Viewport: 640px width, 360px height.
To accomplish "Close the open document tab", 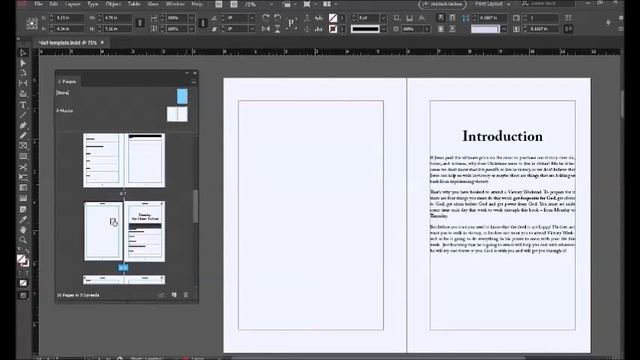I will [x=102, y=42].
